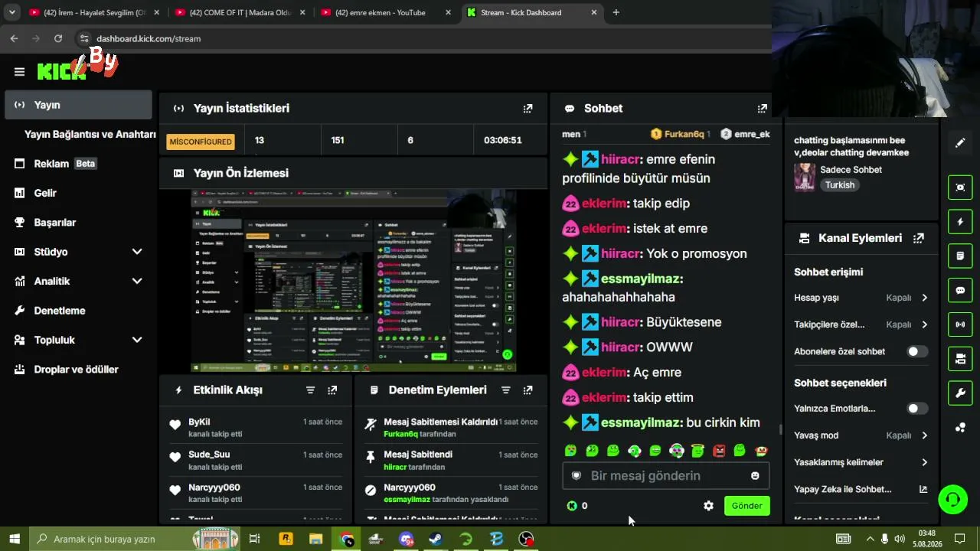Open Hesap yaşı setting options
This screenshot has width=980, height=551.
pos(861,298)
